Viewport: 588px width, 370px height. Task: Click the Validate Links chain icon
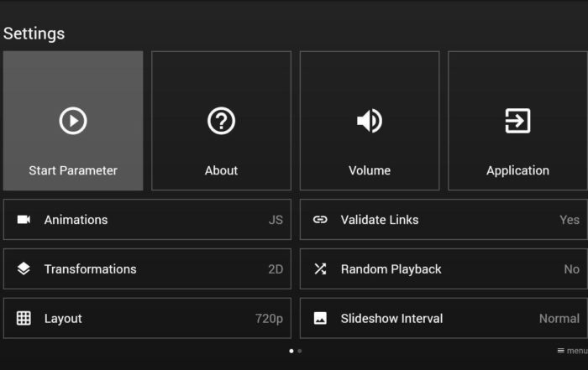click(x=320, y=220)
